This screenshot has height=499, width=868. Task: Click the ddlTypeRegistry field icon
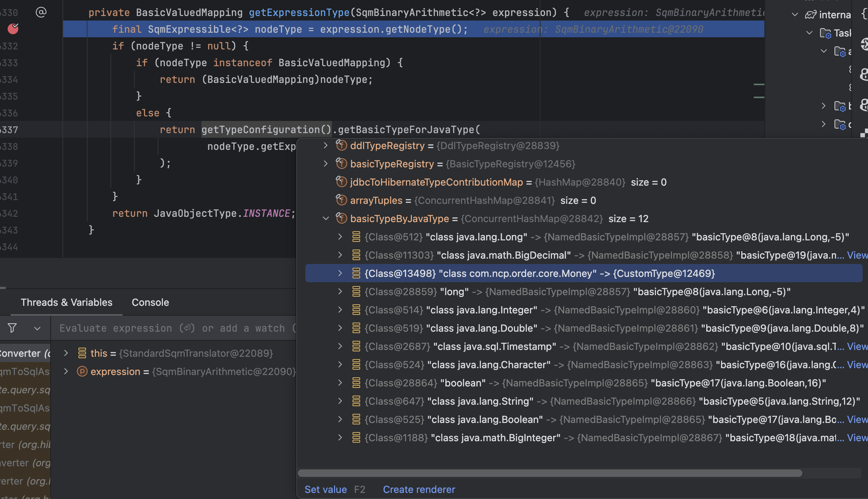(x=341, y=145)
